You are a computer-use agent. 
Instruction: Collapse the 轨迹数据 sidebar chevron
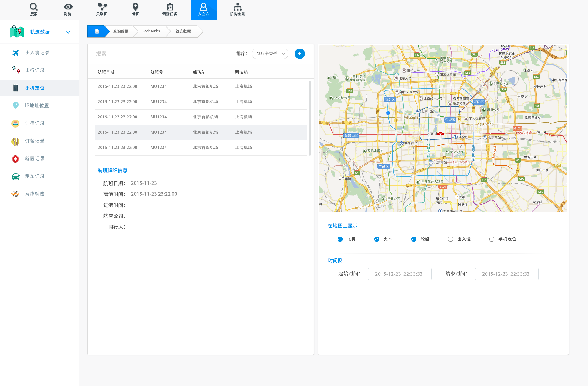coord(68,32)
